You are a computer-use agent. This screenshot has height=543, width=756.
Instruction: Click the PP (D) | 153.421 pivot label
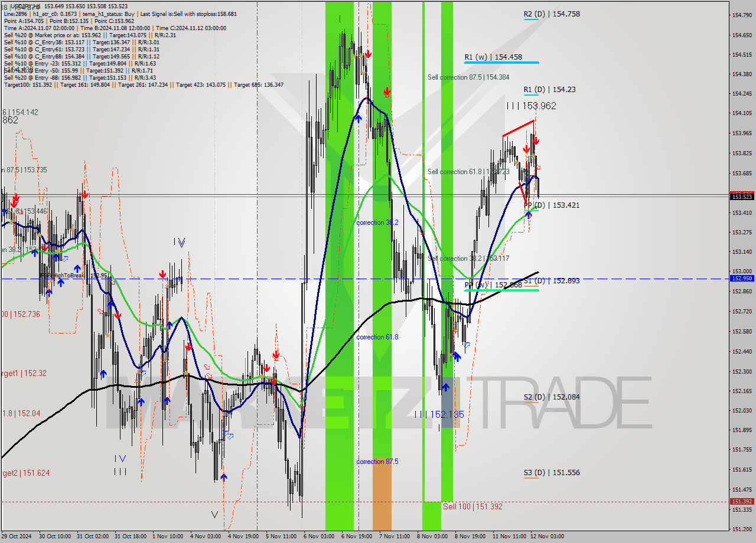pos(552,205)
